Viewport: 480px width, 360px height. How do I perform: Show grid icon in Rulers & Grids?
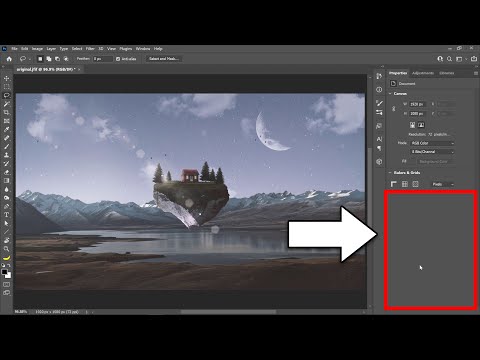click(x=405, y=184)
